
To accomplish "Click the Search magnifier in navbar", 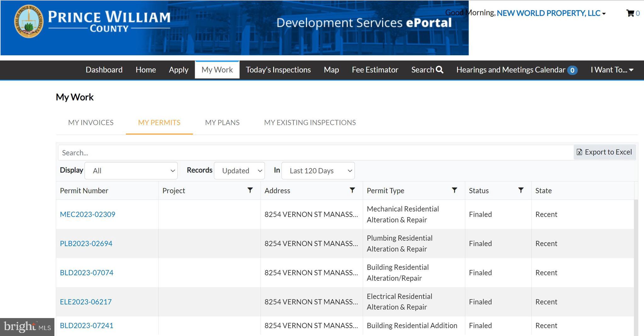I will point(440,70).
